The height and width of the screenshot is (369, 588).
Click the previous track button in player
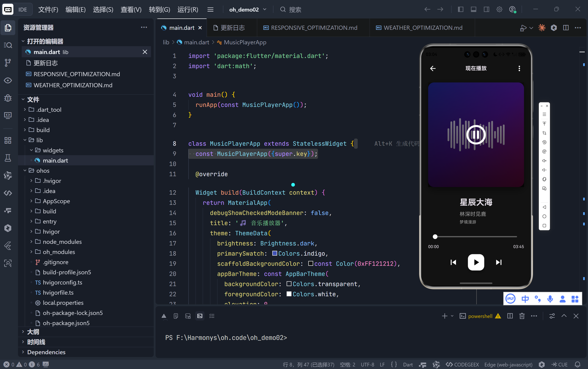tap(453, 262)
